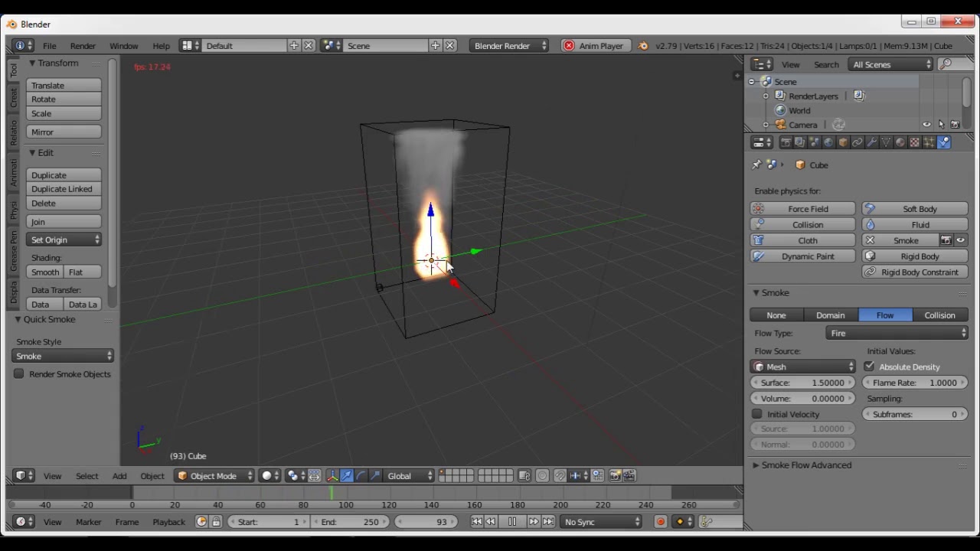980x551 pixels.
Task: Click the OpenGL render animation clapper icon
Action: (x=629, y=476)
